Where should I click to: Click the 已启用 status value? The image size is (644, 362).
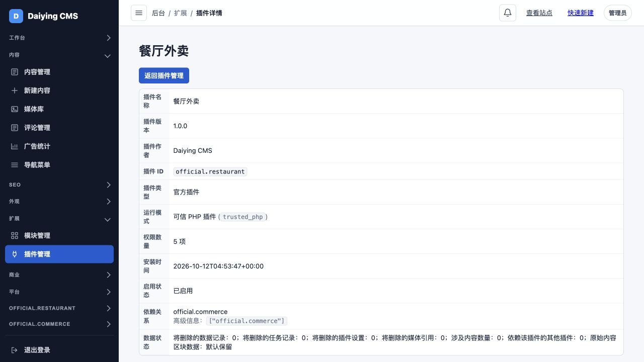(x=183, y=291)
